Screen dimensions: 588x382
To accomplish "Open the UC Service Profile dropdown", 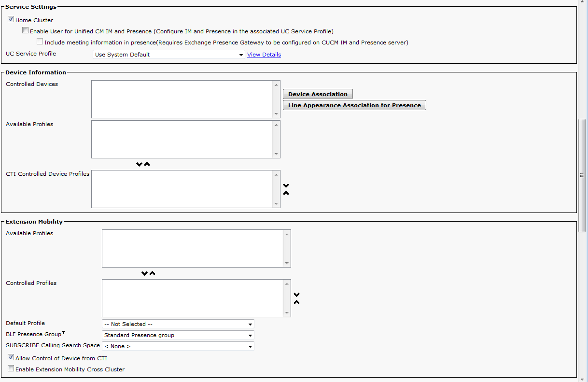I will click(168, 55).
